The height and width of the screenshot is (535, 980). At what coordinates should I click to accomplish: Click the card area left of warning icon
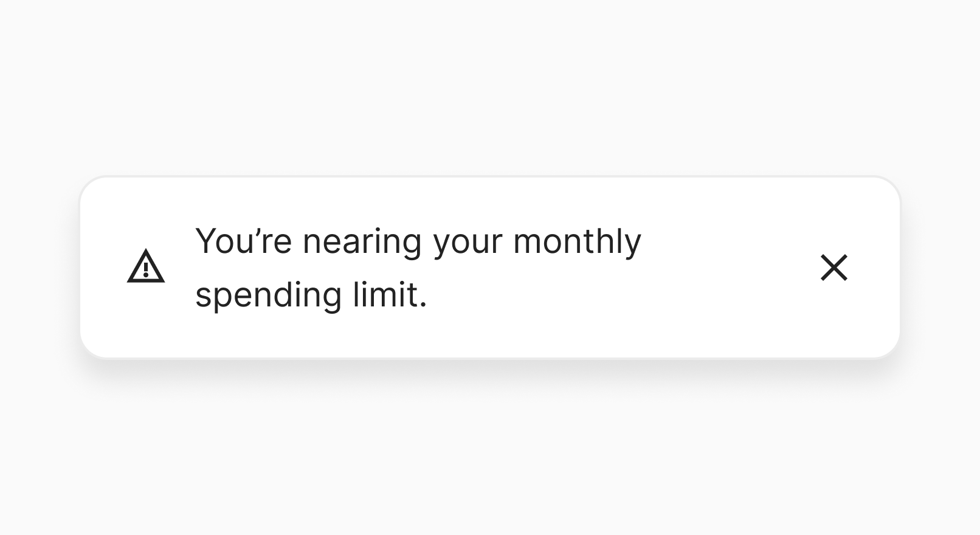coord(102,267)
